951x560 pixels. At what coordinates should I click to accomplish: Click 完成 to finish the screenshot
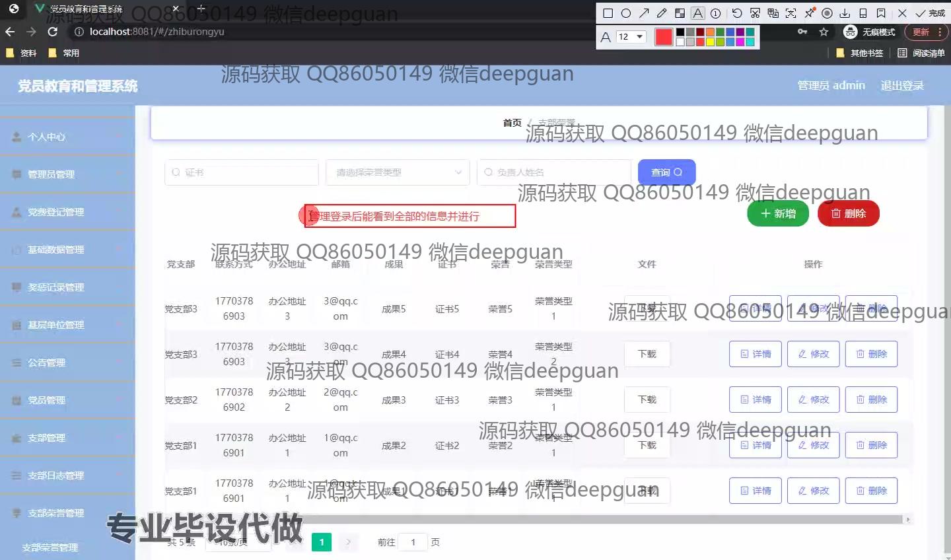coord(931,13)
